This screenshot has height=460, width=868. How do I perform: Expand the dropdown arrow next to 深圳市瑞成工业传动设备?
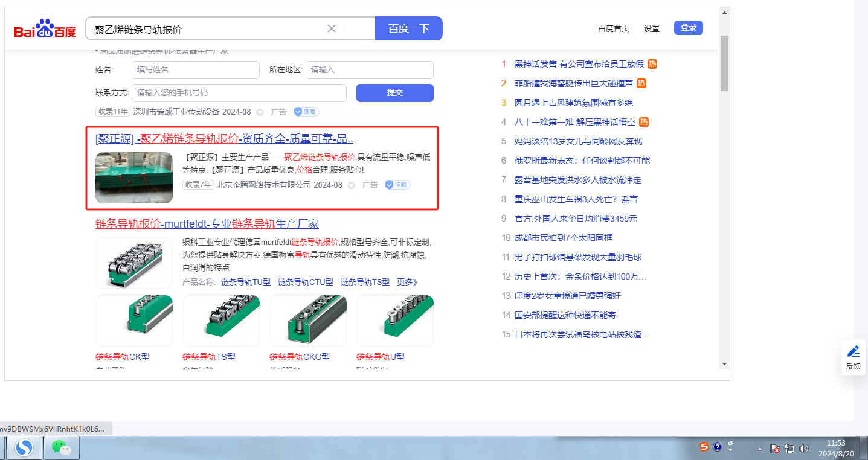coord(260,112)
